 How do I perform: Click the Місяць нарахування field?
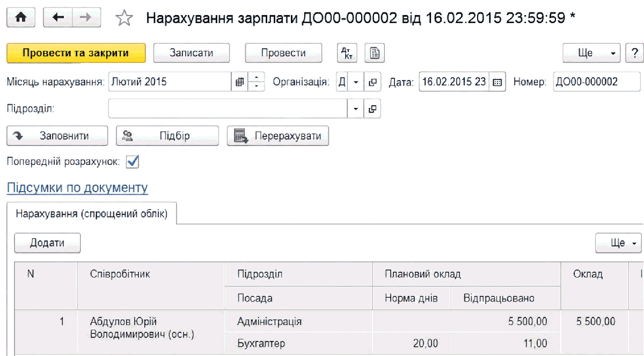170,82
